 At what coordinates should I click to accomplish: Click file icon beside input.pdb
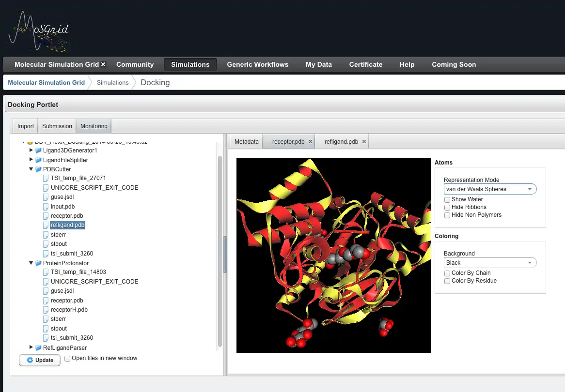pos(46,207)
